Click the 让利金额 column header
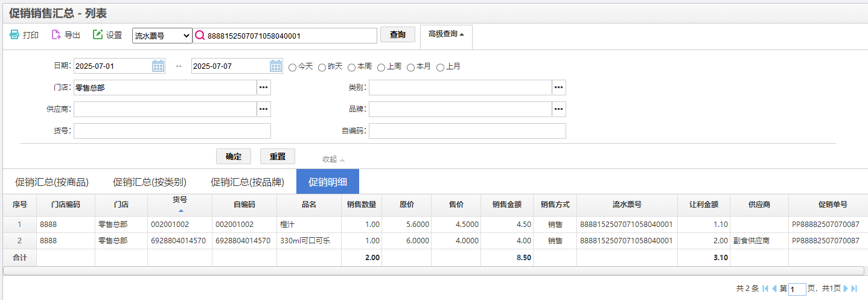 click(704, 205)
